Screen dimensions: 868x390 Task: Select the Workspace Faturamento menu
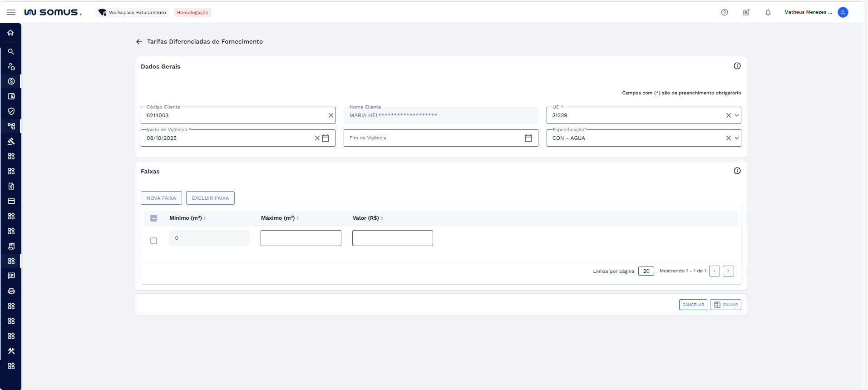click(x=133, y=12)
